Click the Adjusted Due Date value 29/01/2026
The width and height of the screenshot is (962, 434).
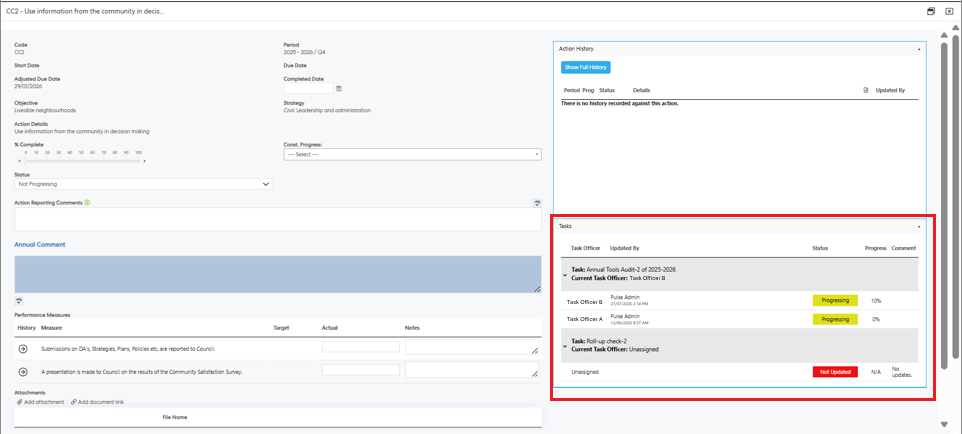[x=28, y=86]
